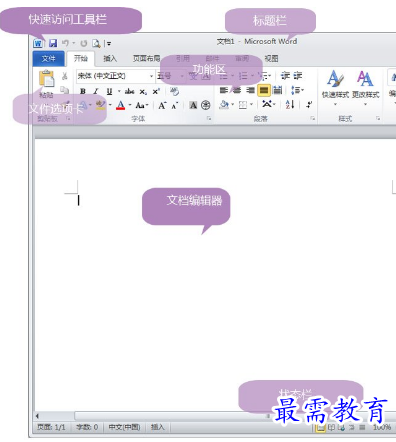Toggle Superscript x² formatting
This screenshot has height=442, width=396.
click(x=156, y=91)
